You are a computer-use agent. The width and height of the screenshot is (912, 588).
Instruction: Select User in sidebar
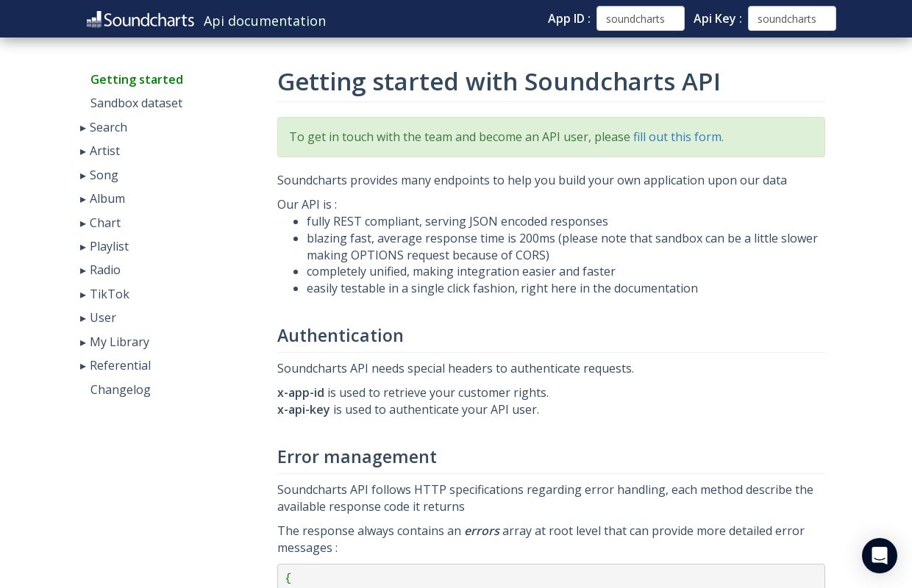103,318
